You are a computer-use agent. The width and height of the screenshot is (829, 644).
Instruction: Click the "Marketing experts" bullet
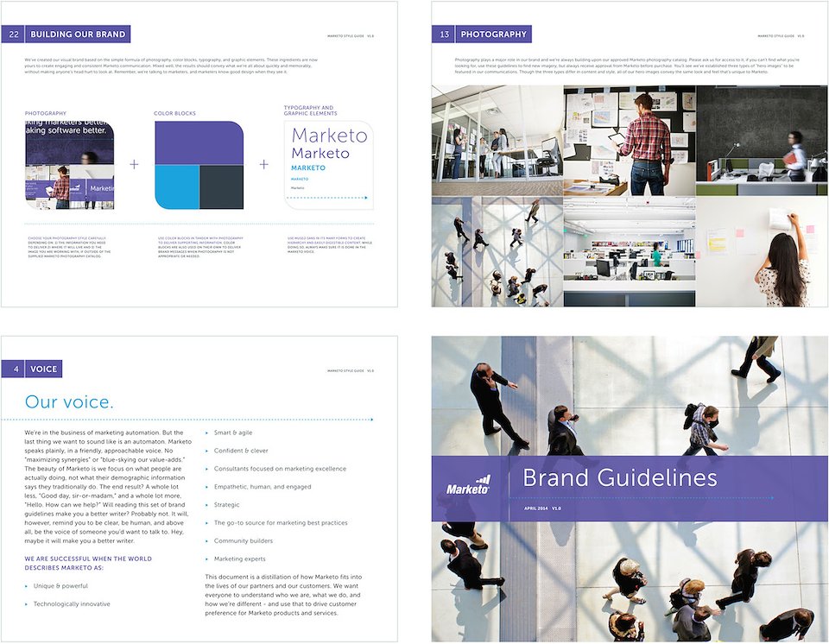click(240, 559)
